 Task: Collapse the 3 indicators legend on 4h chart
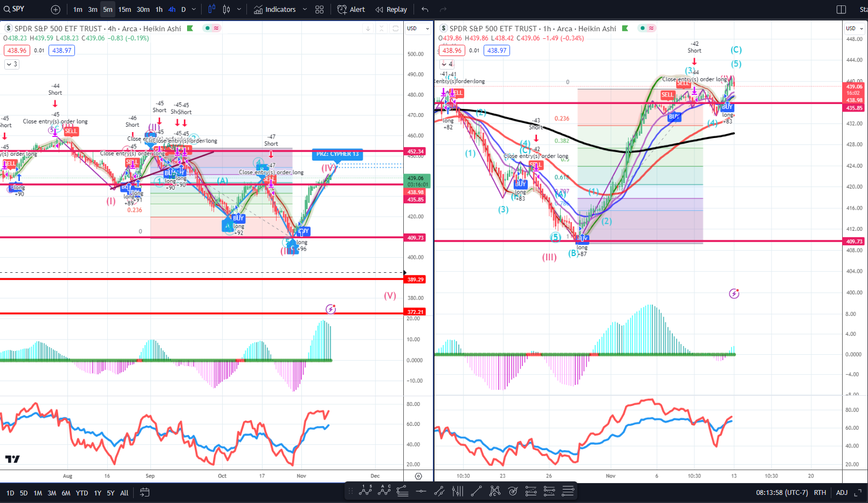point(12,64)
